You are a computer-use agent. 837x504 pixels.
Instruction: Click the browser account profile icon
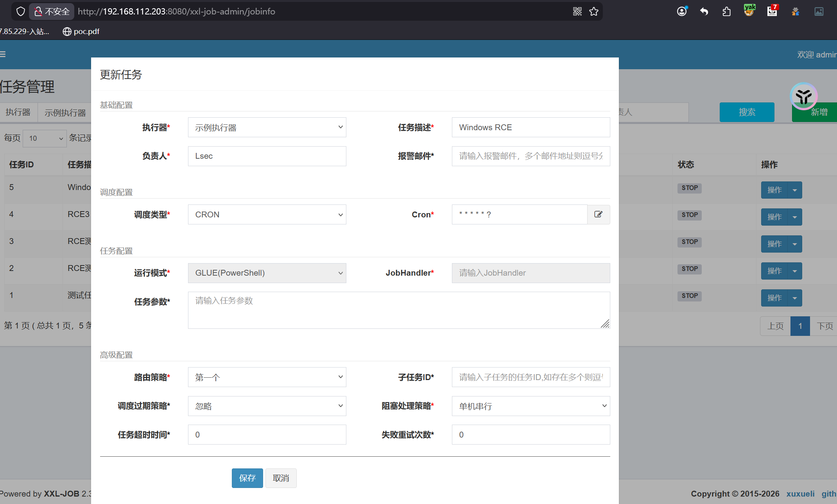click(x=682, y=11)
